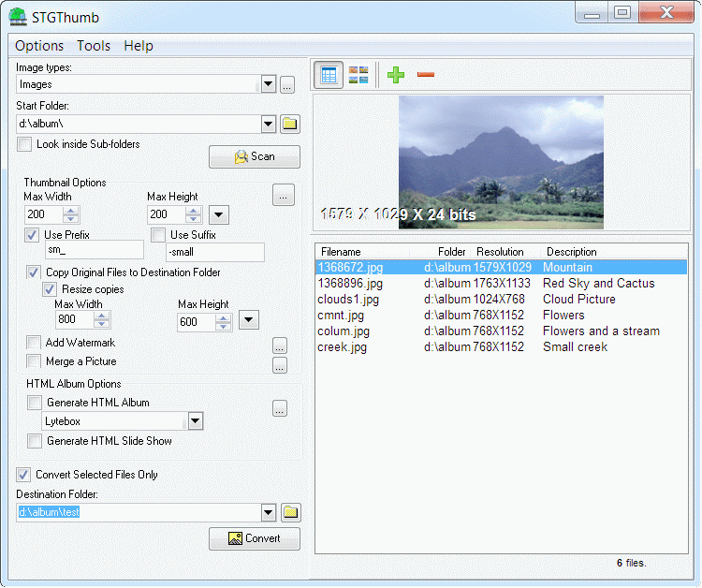Open the Tools menu
This screenshot has width=702, height=588.
[94, 46]
